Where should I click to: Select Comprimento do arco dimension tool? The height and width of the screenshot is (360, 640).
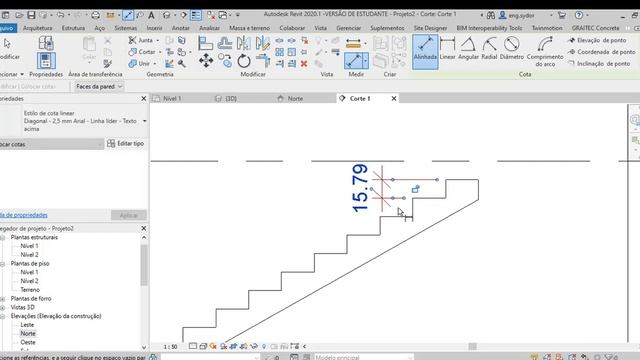(545, 51)
